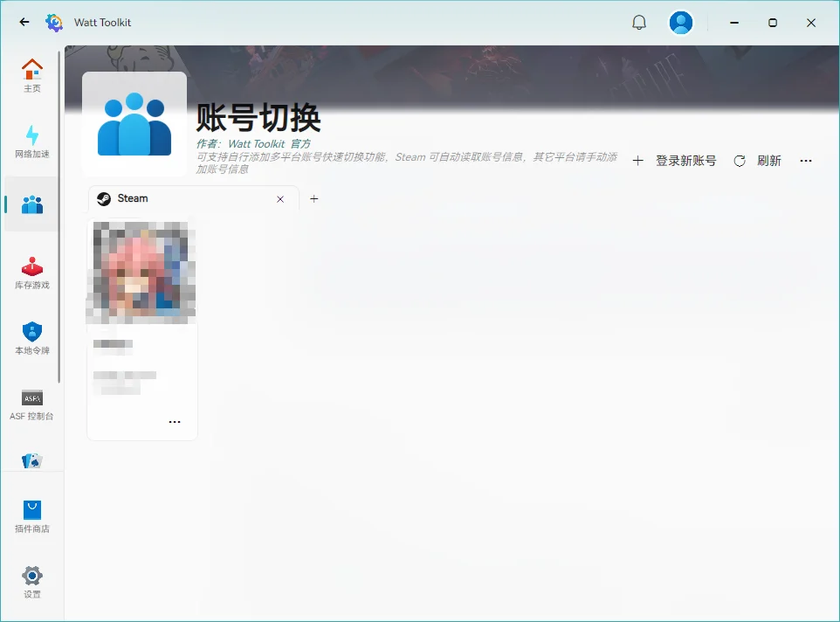Open 插件商店 plugin store
840x622 pixels.
coord(32,516)
